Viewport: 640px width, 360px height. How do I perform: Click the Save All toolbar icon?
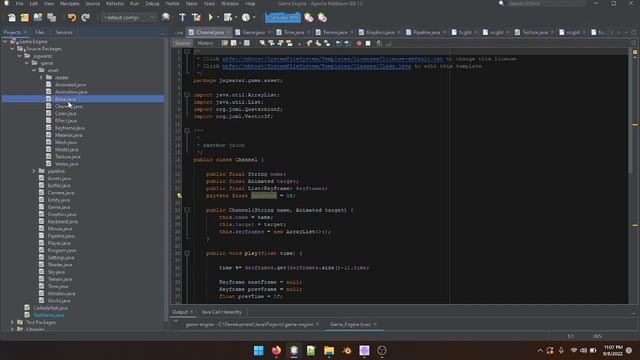click(51, 18)
